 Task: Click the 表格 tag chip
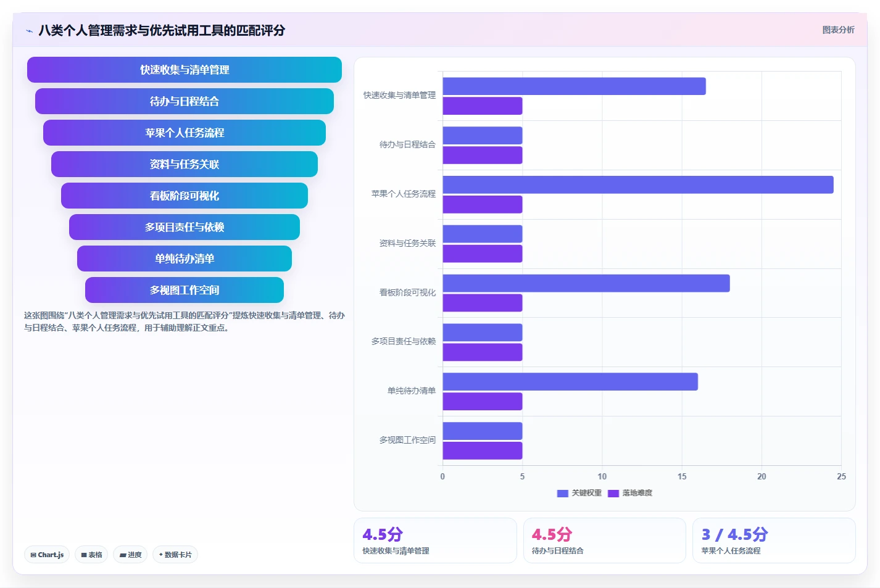click(91, 555)
